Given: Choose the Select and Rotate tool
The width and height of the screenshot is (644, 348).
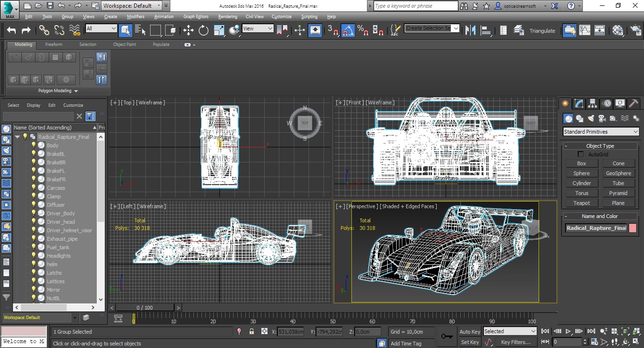Looking at the screenshot, I should point(203,31).
